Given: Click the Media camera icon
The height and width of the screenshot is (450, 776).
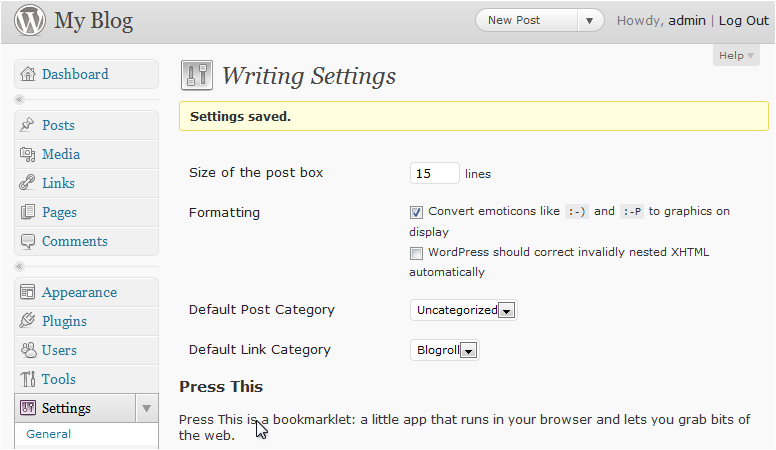Looking at the screenshot, I should coord(28,154).
